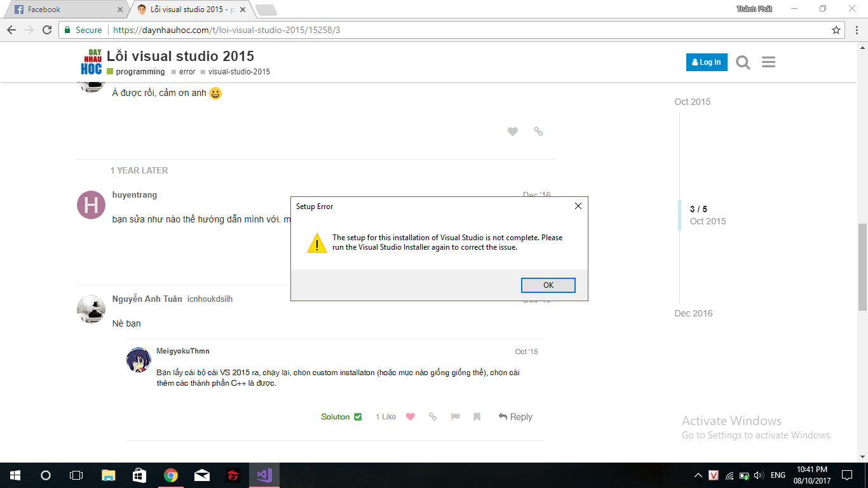Share link of Nguyễn Anh Tuân's post
This screenshot has height=488, width=868.
(x=433, y=417)
